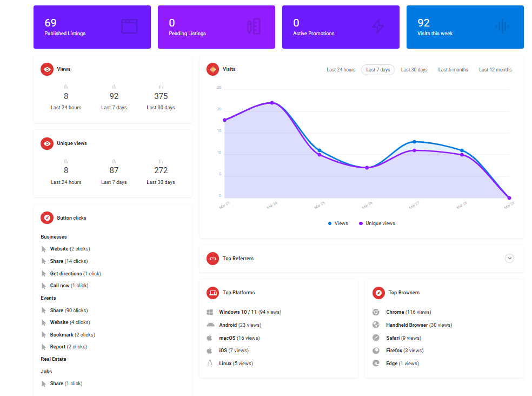The image size is (532, 396).
Task: Click the Windows 10 / 11 platform icon
Action: (x=210, y=312)
